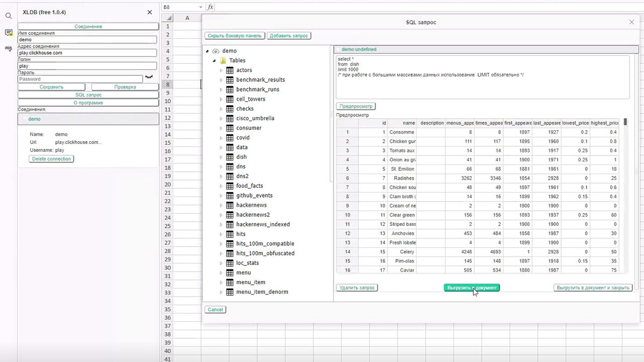Click Выгрузить в документ button
This screenshot has width=644, height=362.
coord(472,288)
